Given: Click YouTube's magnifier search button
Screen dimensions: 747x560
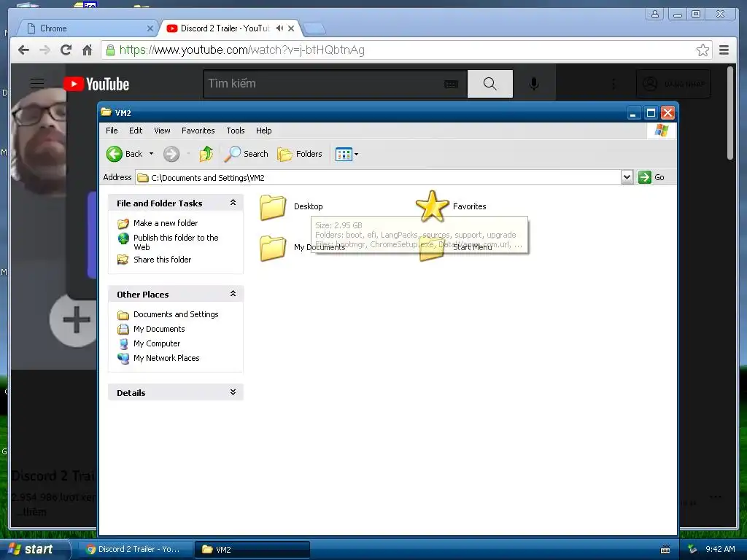Looking at the screenshot, I should (489, 84).
